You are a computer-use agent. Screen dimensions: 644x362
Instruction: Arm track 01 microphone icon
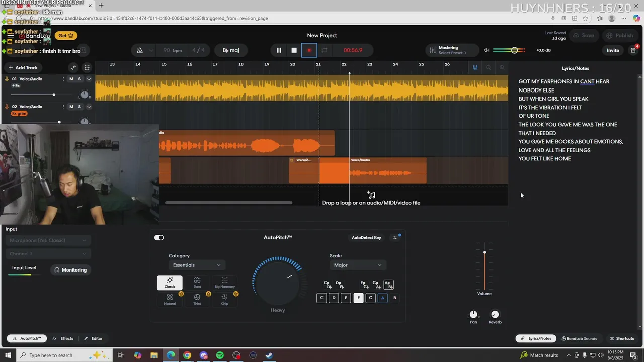(7, 79)
